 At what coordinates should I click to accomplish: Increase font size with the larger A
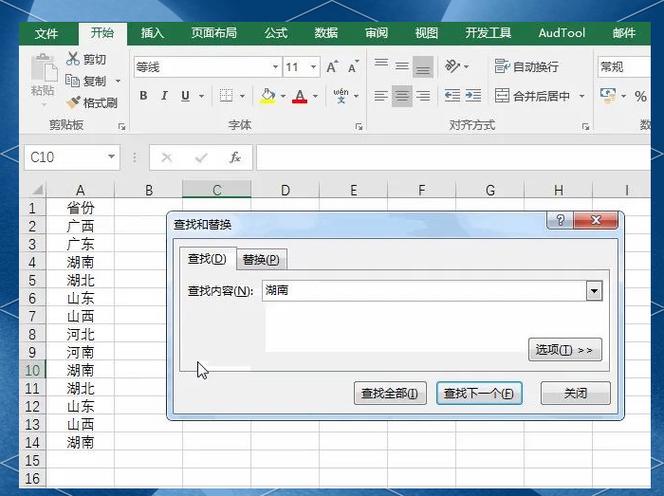coord(332,67)
